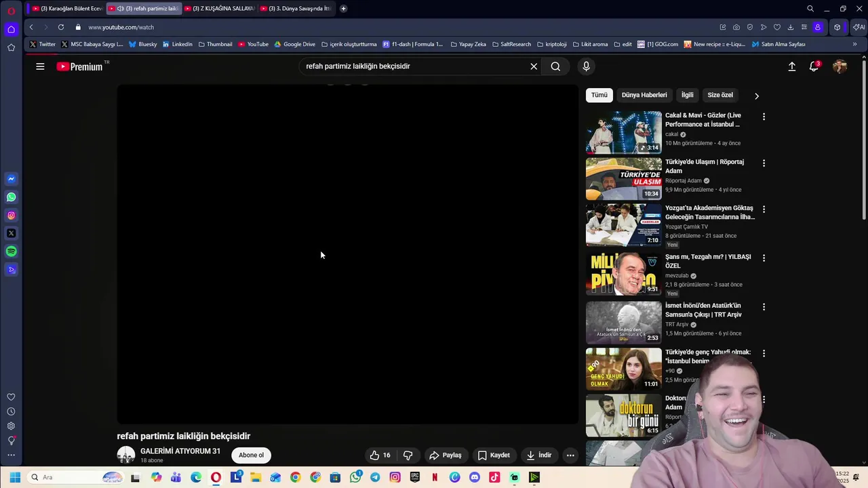Open GALERİMİ ATIYORUM 31 channel avatar
The height and width of the screenshot is (488, 868).
(x=126, y=455)
